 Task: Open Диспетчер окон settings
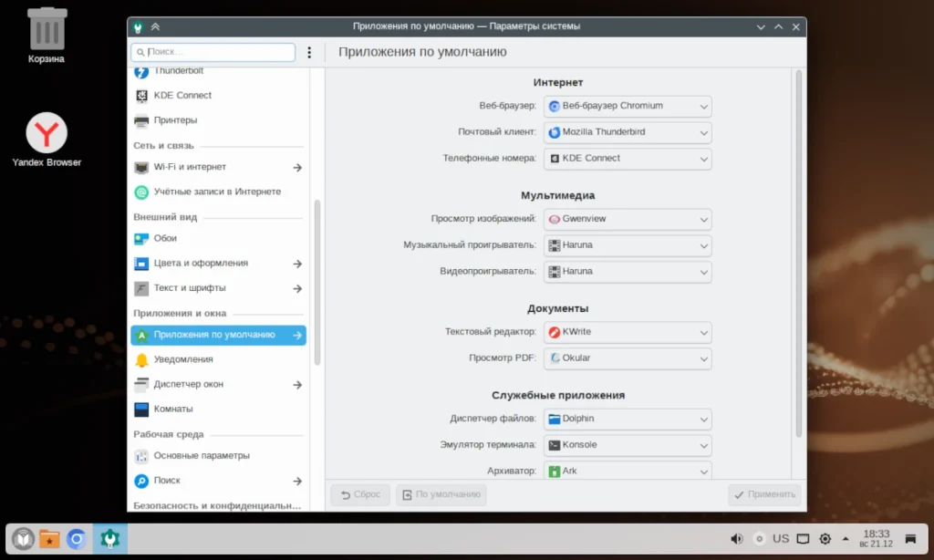tap(218, 385)
